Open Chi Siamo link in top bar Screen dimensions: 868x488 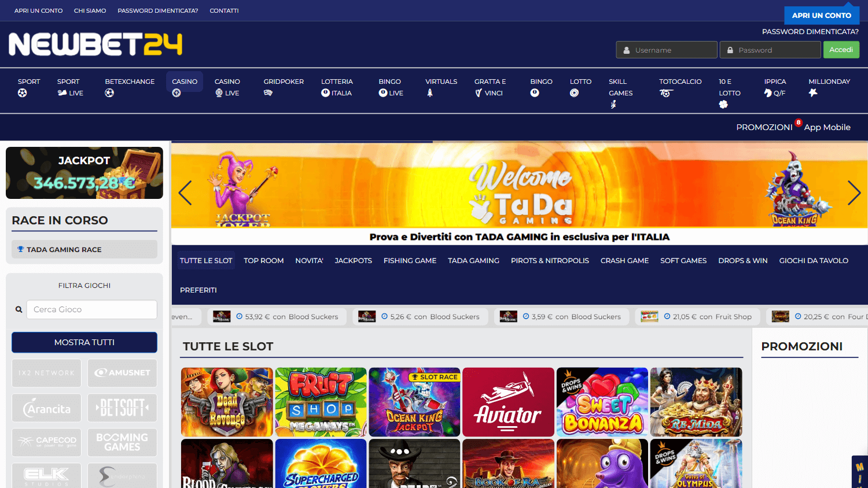click(90, 10)
